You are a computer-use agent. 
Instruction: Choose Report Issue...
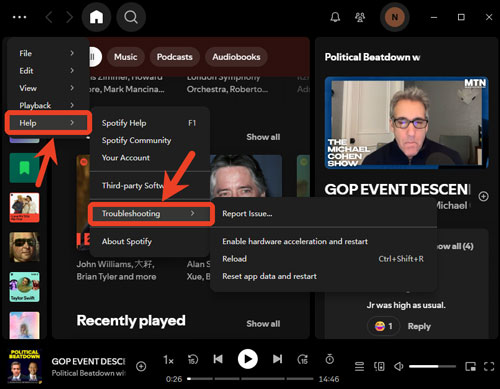pos(324,214)
